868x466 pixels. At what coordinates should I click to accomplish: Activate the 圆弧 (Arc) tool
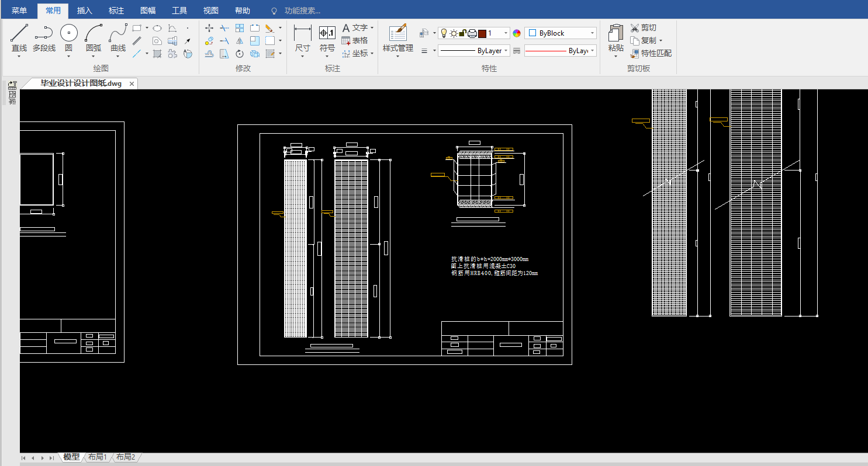[x=94, y=33]
